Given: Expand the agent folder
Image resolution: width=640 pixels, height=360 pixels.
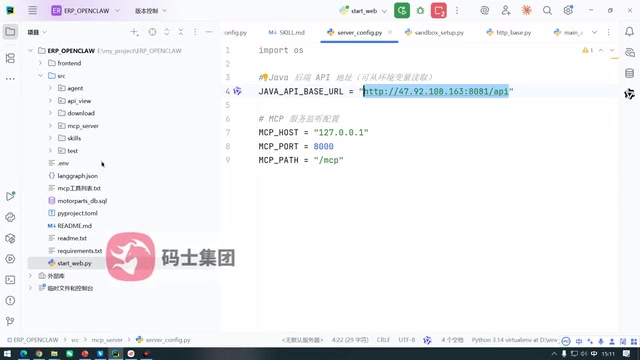Looking at the screenshot, I should [50, 88].
